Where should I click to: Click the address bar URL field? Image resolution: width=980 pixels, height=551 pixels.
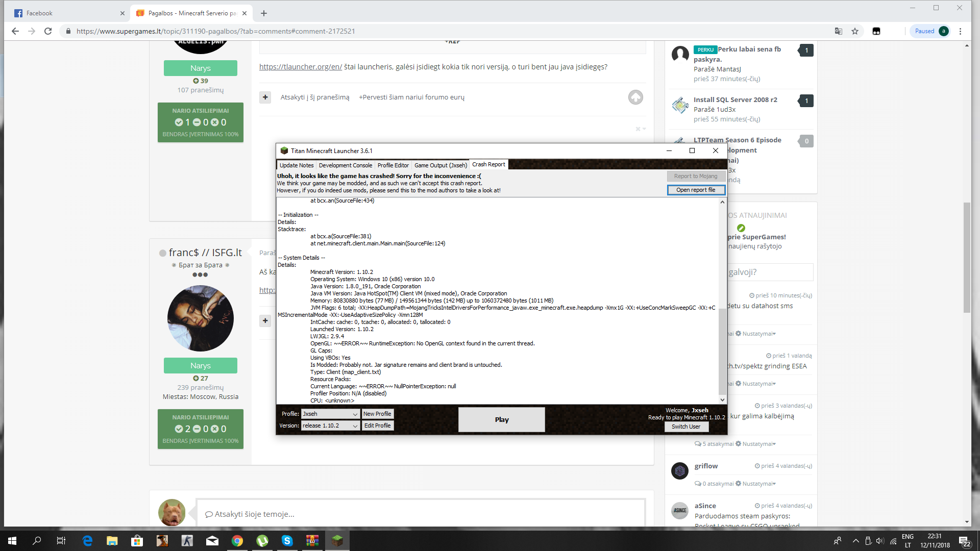click(216, 31)
